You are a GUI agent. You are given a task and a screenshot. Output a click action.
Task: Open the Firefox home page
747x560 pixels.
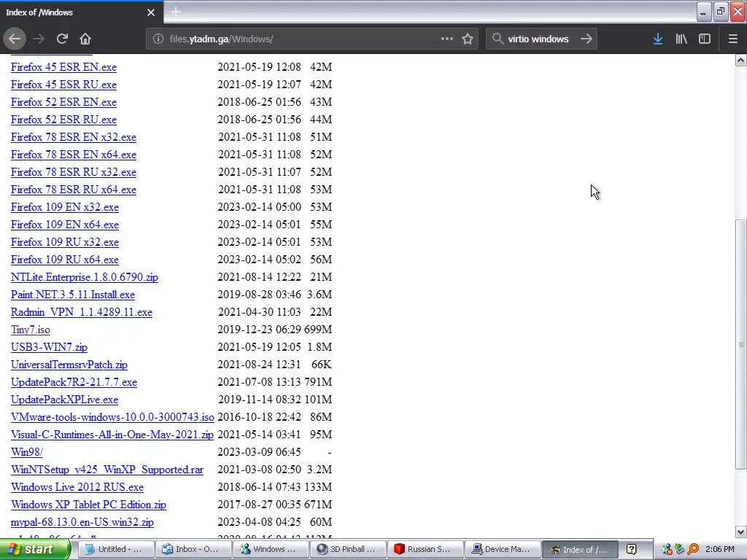85,39
